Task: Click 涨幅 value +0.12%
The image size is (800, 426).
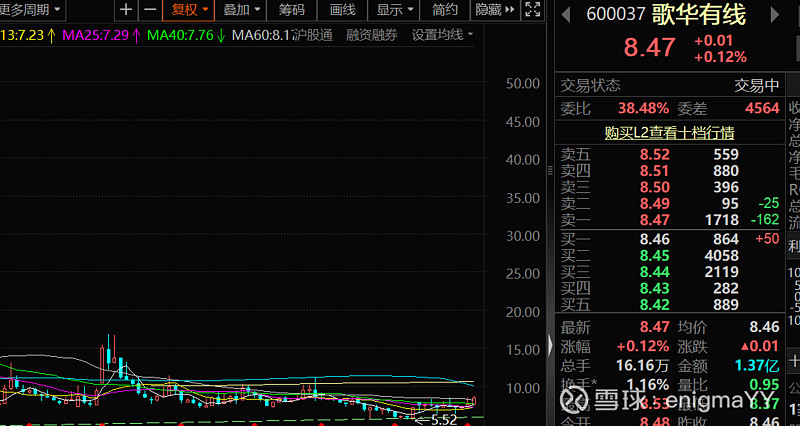Action: [x=643, y=346]
